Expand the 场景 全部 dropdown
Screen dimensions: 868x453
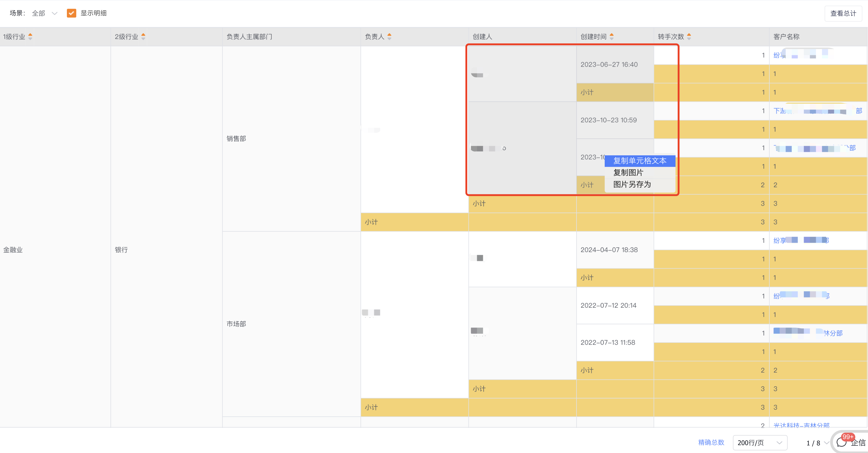pos(45,13)
